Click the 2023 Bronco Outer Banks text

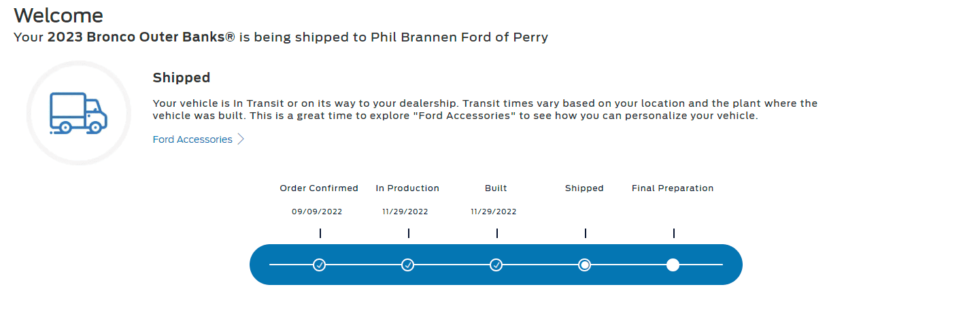click(x=141, y=37)
